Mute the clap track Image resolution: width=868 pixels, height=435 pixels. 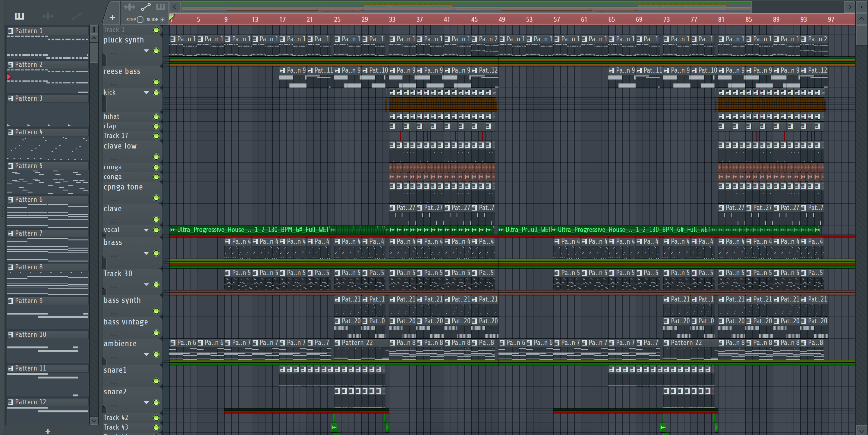point(156,126)
